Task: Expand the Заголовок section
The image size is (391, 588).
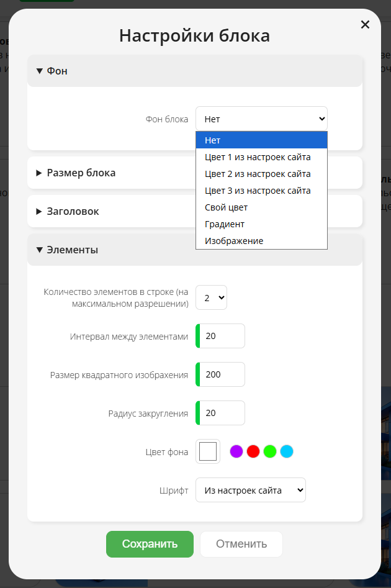Action: tap(194, 212)
